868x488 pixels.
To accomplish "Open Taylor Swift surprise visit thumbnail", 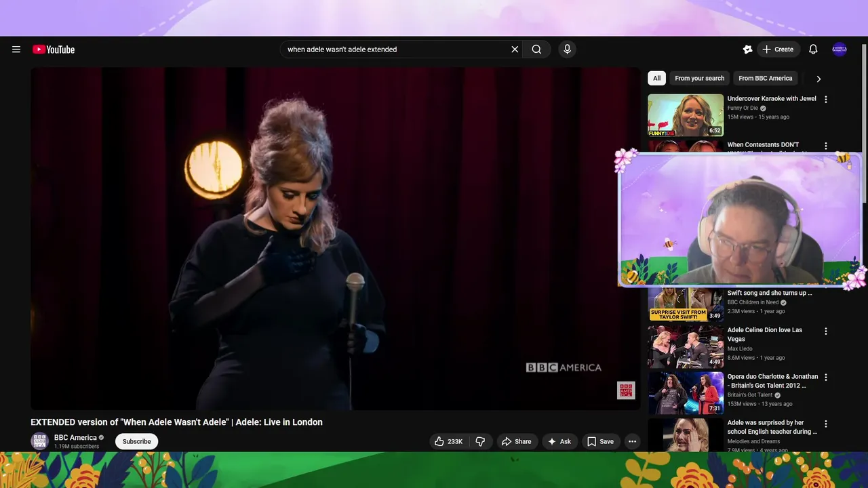I will point(686,304).
